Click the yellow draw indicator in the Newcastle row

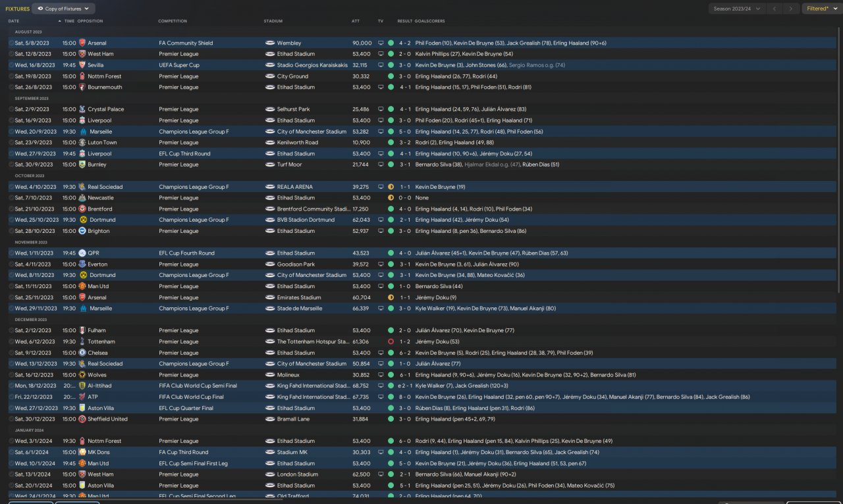click(391, 197)
